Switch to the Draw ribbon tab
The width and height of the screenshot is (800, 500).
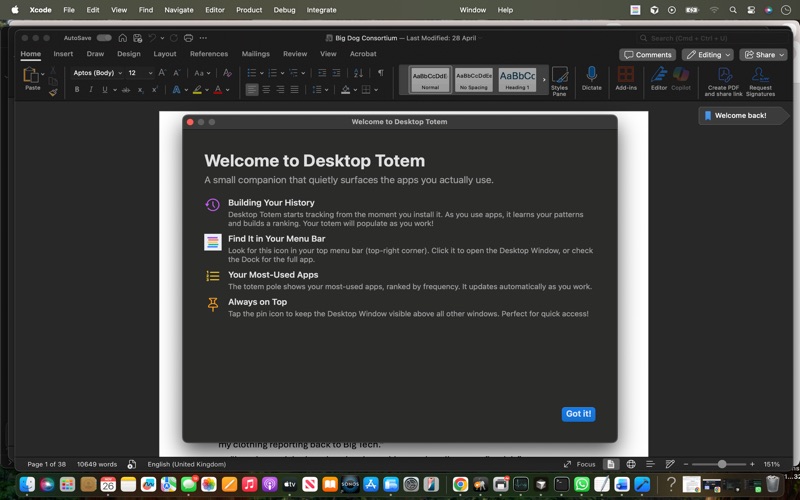[x=95, y=54]
